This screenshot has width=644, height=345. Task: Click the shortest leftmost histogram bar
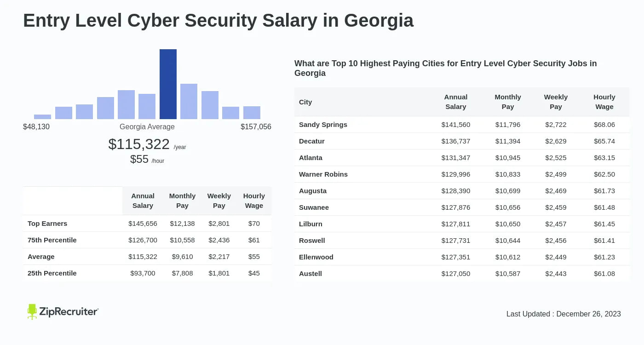(42, 117)
